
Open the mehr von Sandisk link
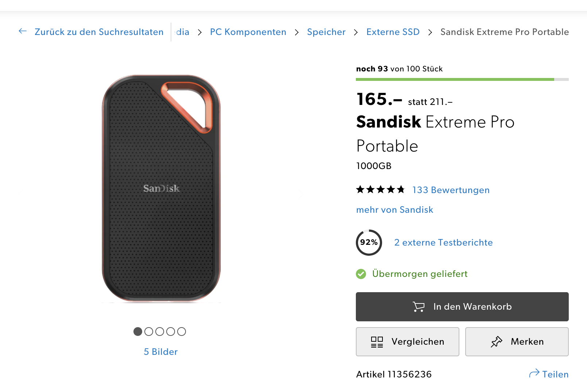tap(394, 210)
